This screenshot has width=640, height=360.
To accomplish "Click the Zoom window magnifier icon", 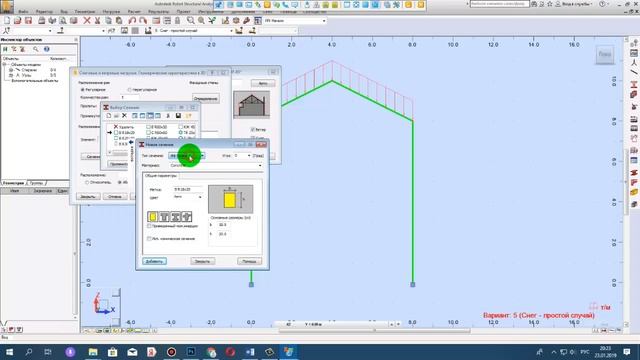I will (x=191, y=20).
